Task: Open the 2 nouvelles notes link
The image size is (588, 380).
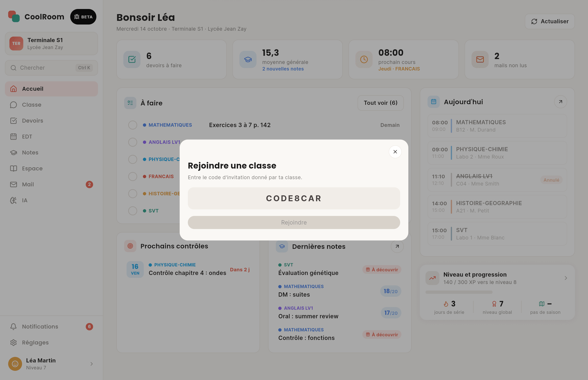Action: click(283, 69)
